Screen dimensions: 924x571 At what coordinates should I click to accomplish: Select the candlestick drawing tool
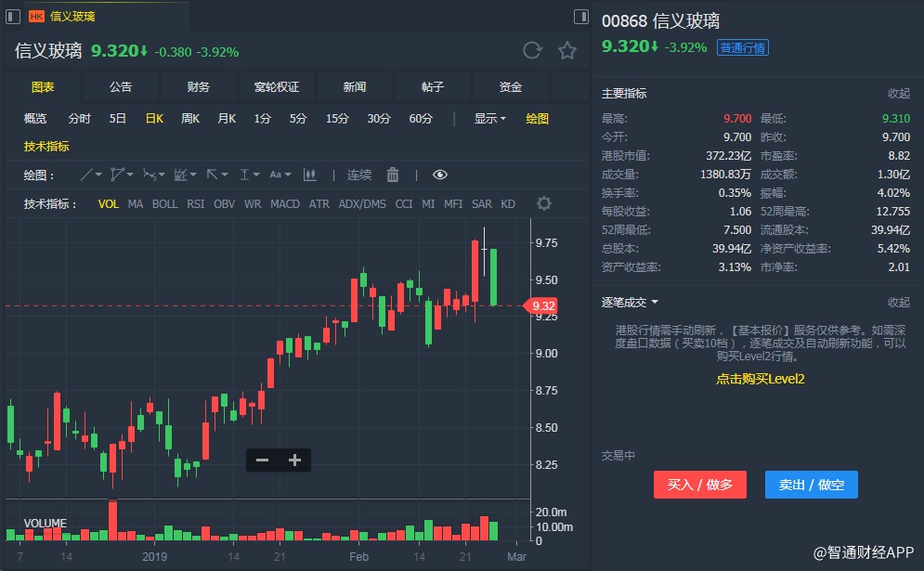tap(309, 175)
